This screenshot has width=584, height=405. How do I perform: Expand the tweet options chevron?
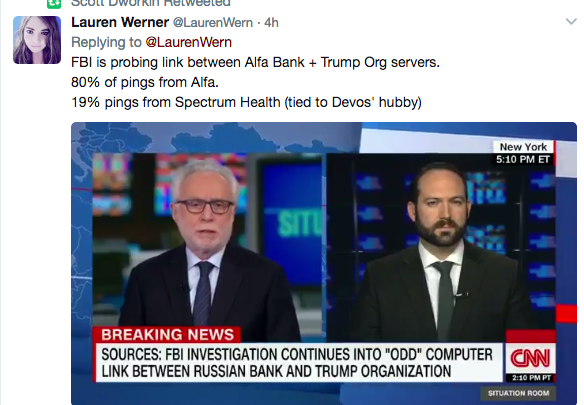point(571,21)
